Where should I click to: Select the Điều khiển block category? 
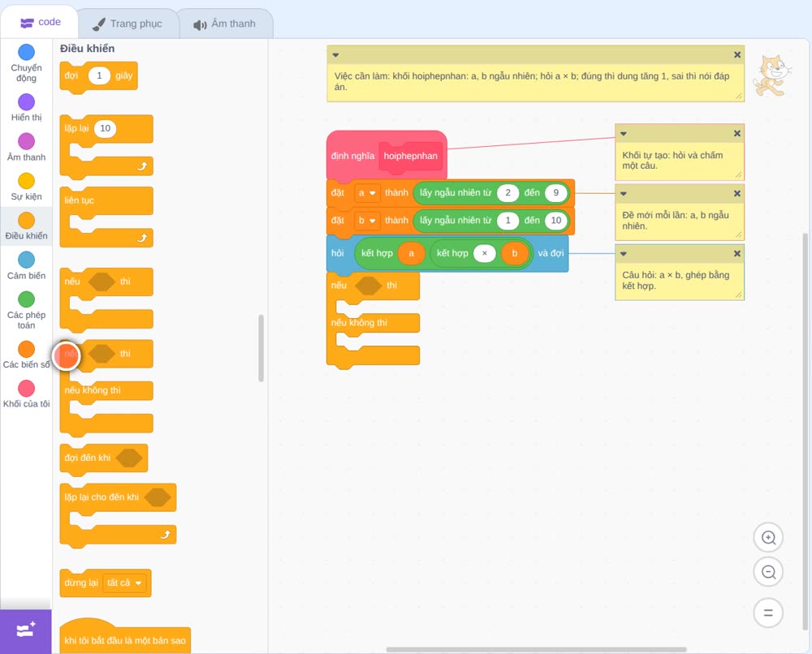27,226
